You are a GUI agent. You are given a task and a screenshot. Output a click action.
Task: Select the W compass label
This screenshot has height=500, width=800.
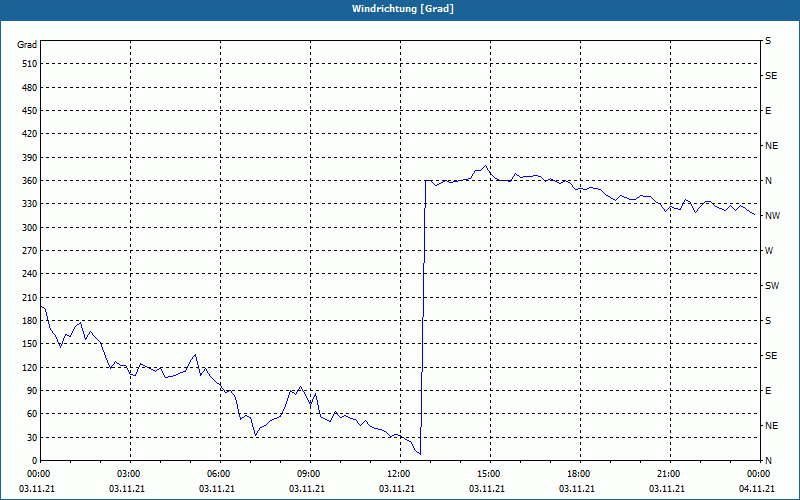click(x=769, y=251)
